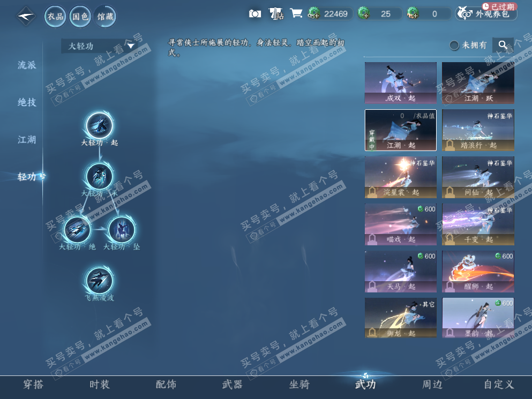Image resolution: width=532 pixels, height=399 pixels.
Task: Open the wardrobe clothing icon
Action: (276, 14)
